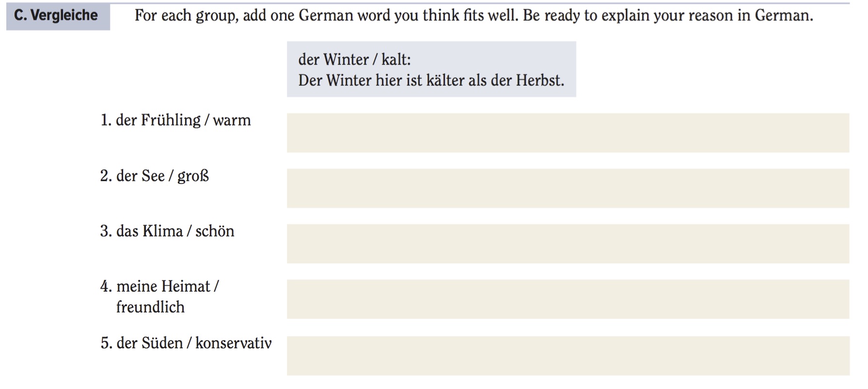Select the answer box beside der See / groß

pos(568,188)
